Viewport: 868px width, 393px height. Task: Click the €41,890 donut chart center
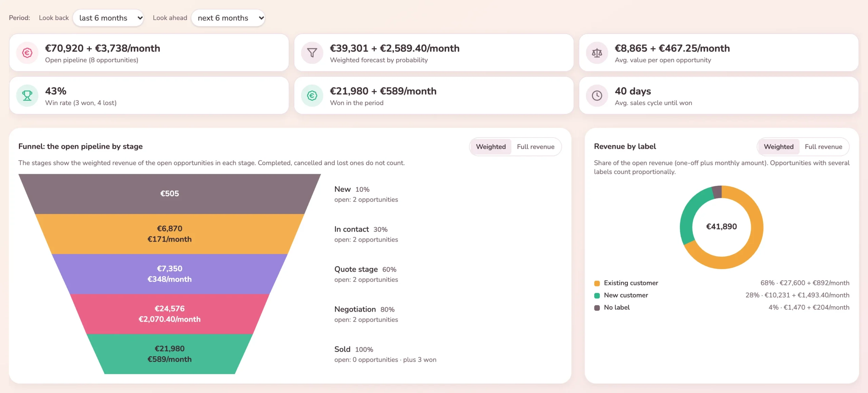point(722,227)
